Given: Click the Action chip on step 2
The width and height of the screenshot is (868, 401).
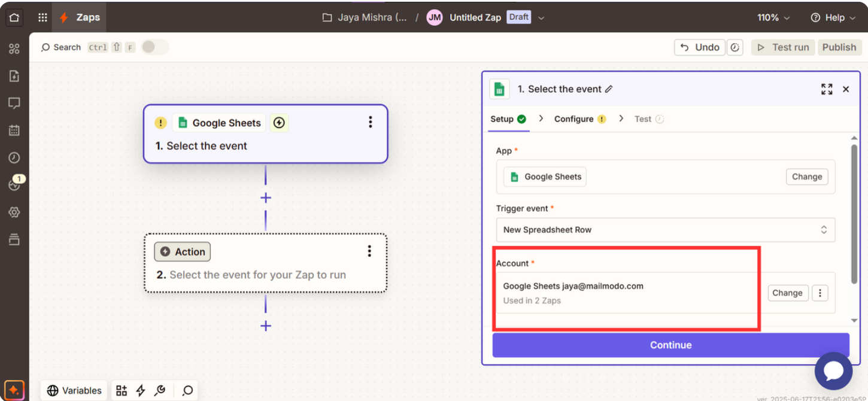Looking at the screenshot, I should (183, 252).
